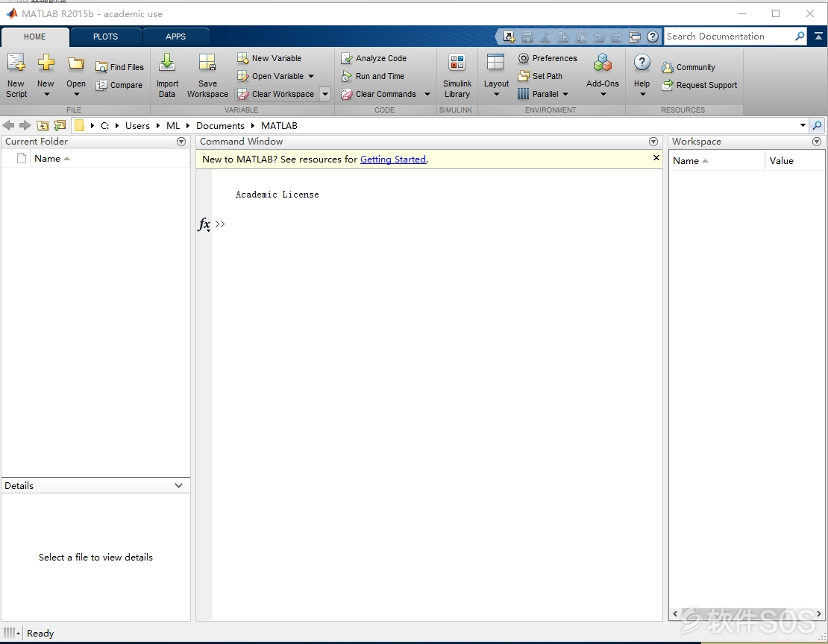828x644 pixels.
Task: Click the Undo arrow in quick access toolbar
Action: (x=599, y=37)
